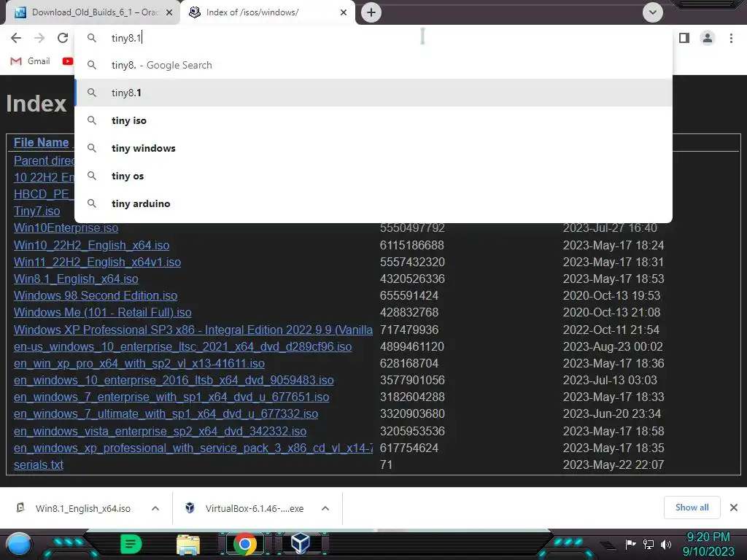Image resolution: width=747 pixels, height=560 pixels.
Task: Close the downloads bar
Action: click(x=734, y=507)
